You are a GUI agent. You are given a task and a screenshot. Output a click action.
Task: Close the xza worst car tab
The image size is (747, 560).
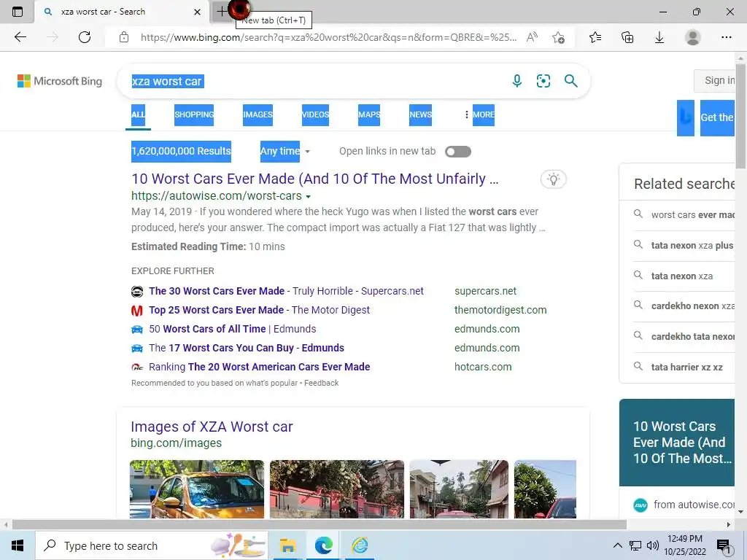click(x=197, y=12)
